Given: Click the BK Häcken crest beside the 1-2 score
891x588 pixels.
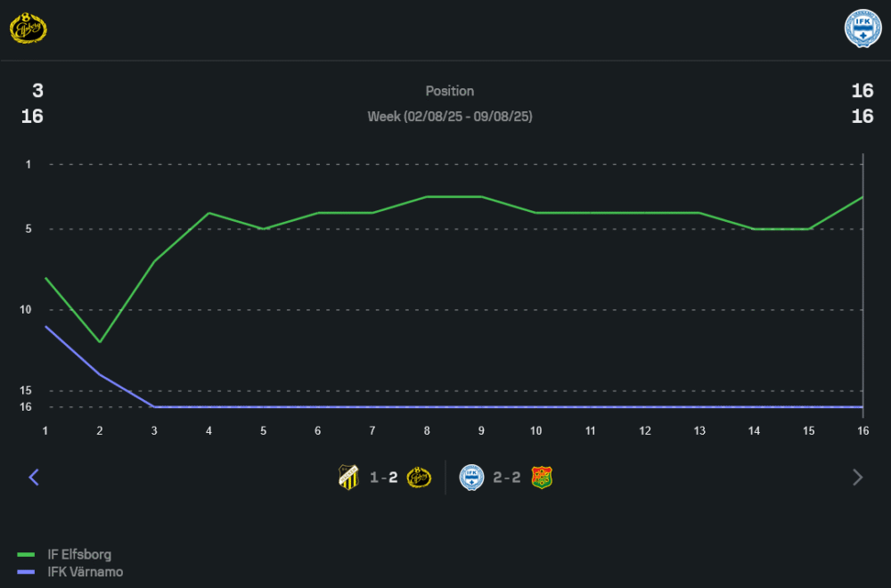Looking at the screenshot, I should tap(349, 478).
